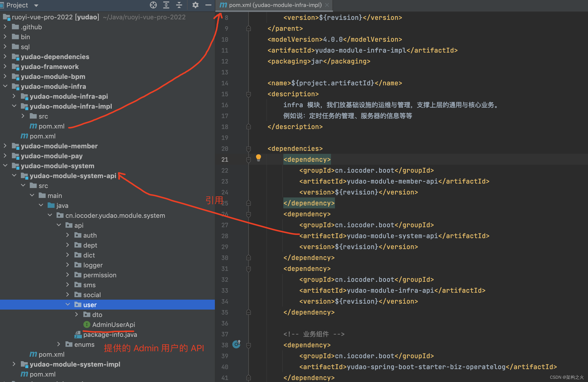
Task: Click yudao-module-system-api artifactId text on line 28
Action: pyautogui.click(x=392, y=236)
